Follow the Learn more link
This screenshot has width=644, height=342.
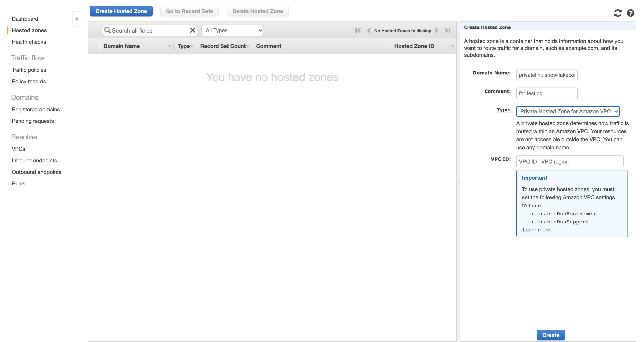pos(536,230)
